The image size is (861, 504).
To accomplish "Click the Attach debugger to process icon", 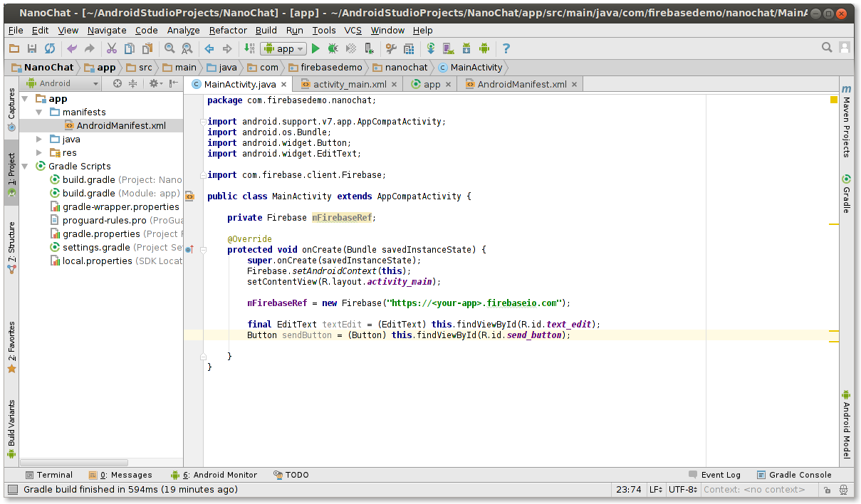I will tap(369, 48).
